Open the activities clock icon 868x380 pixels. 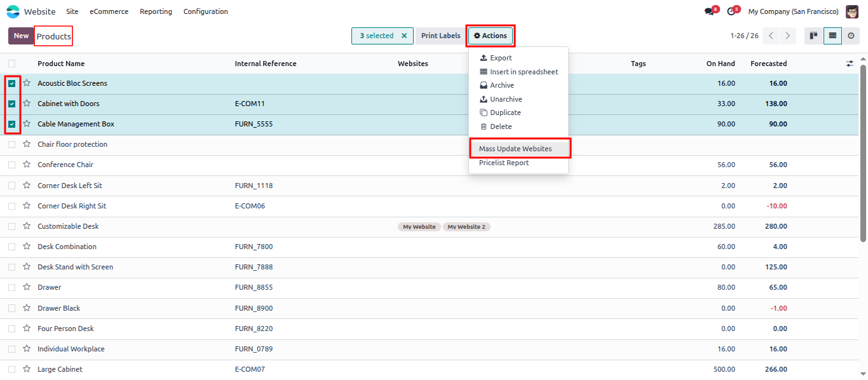click(732, 11)
